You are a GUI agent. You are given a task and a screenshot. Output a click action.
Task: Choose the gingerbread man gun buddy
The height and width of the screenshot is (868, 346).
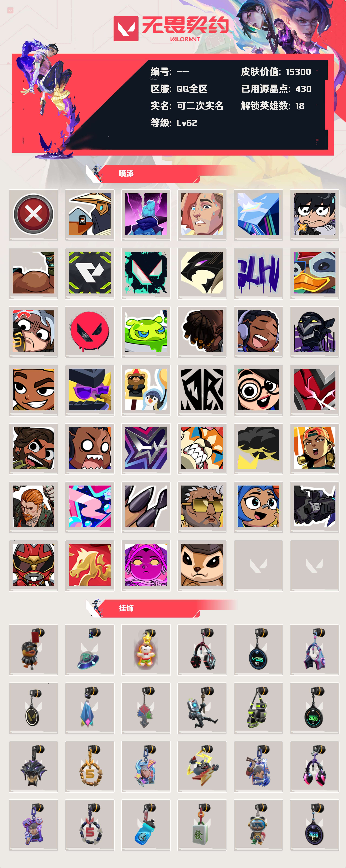[x=146, y=649]
